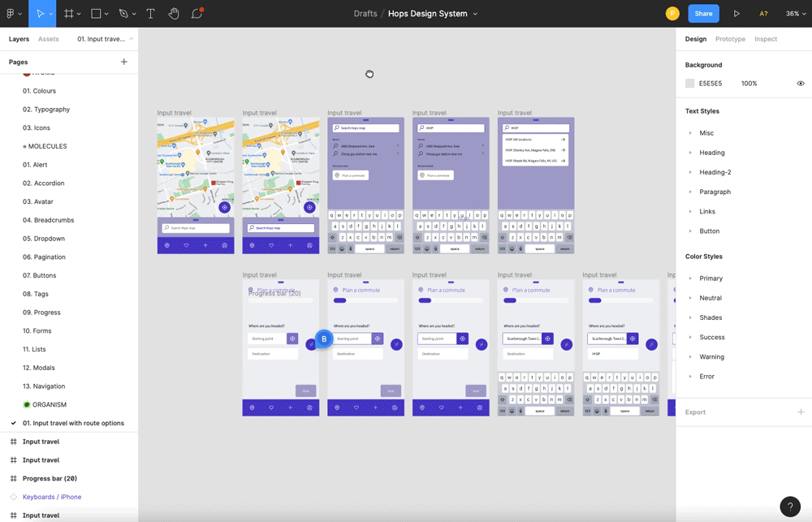Toggle background visibility eye icon

(x=800, y=84)
